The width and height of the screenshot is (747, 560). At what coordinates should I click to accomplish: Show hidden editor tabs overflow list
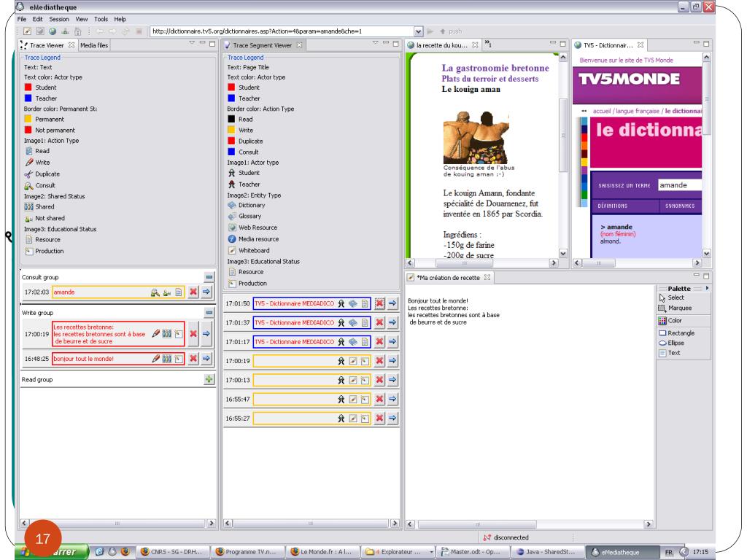pyautogui.click(x=488, y=44)
